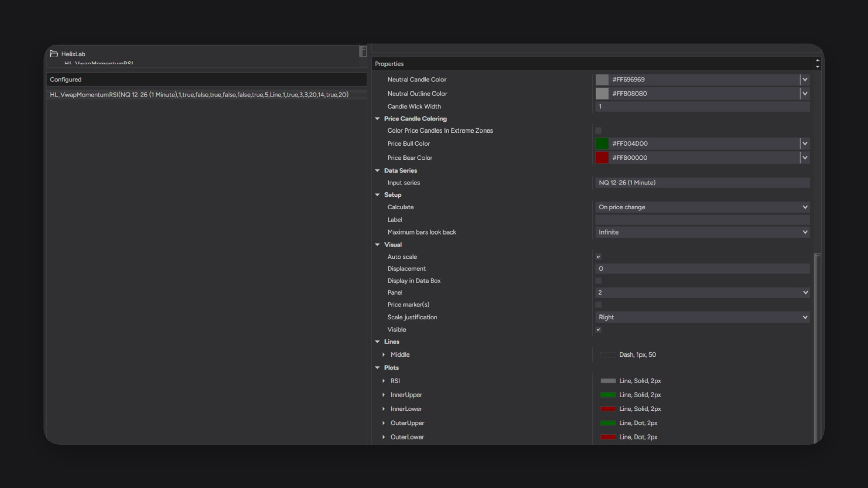Screen dimensions: 868x488
Task: Open the Price Bull Color dropdown
Action: coord(805,144)
